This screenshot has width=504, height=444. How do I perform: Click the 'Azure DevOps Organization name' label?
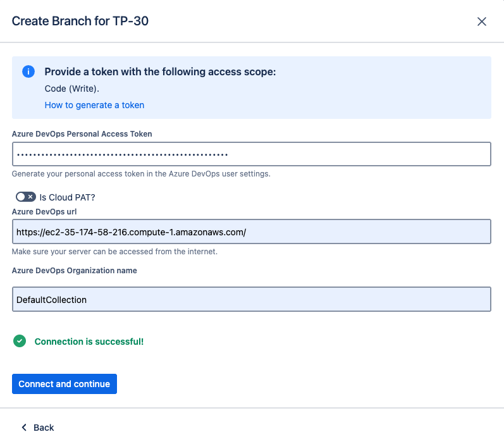tap(74, 270)
